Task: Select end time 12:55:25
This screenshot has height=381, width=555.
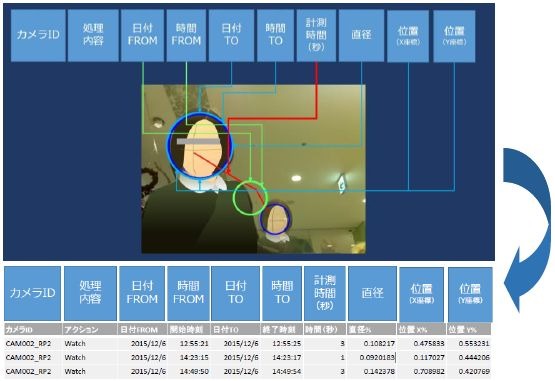Action: pyautogui.click(x=287, y=343)
